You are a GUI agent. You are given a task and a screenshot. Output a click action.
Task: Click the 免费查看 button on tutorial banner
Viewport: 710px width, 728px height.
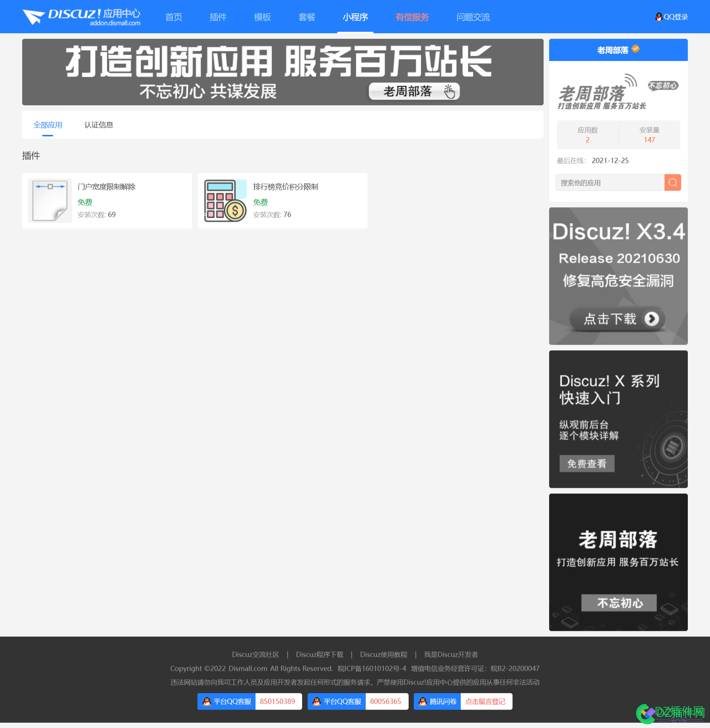coord(587,463)
